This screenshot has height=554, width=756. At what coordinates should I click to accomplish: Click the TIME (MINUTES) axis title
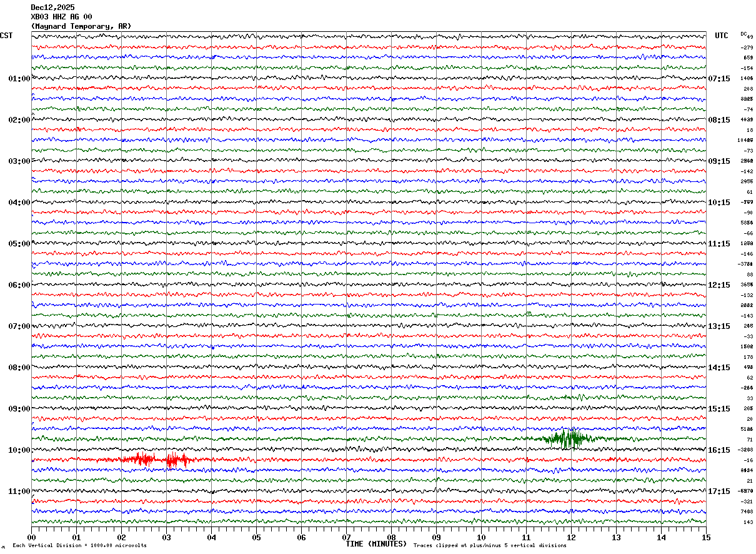click(376, 544)
